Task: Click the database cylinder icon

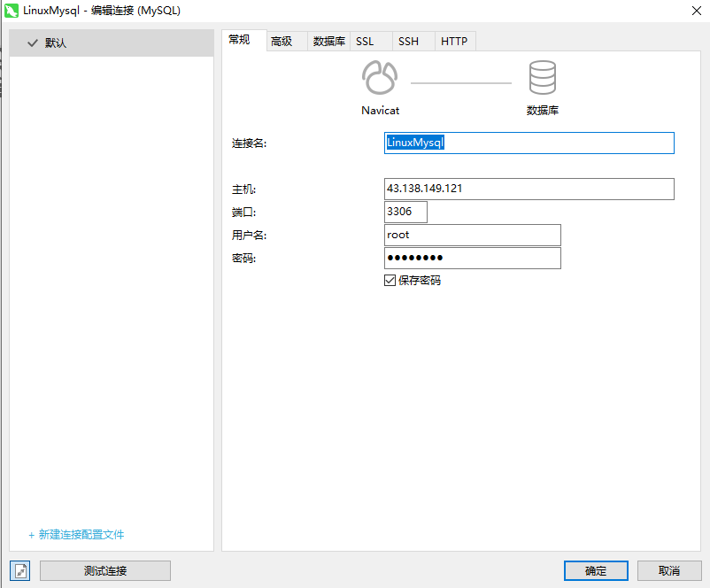Action: pyautogui.click(x=542, y=77)
